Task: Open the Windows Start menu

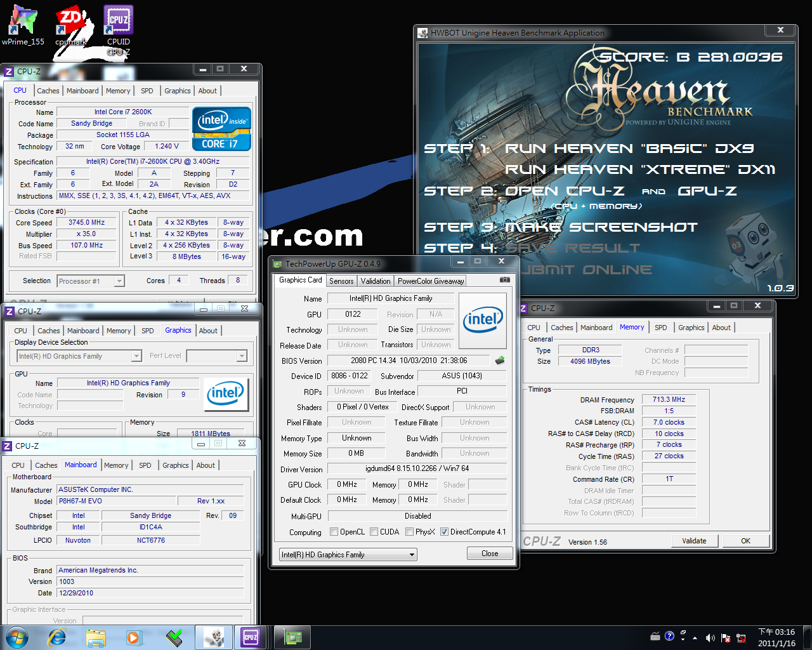Action: click(16, 637)
